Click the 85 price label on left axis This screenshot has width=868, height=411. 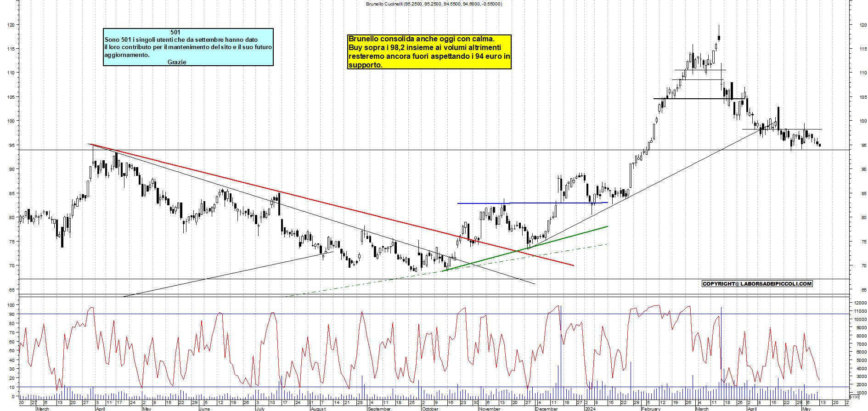pyautogui.click(x=11, y=193)
